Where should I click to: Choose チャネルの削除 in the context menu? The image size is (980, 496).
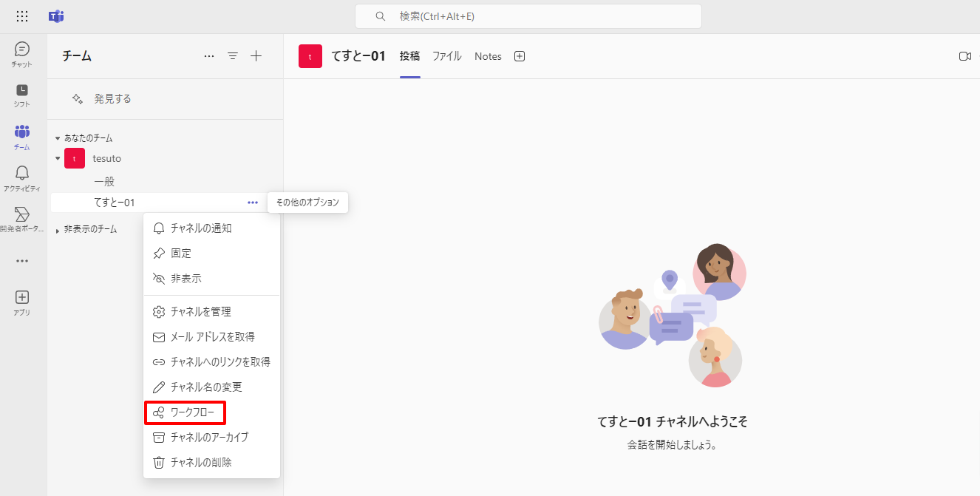pyautogui.click(x=201, y=463)
